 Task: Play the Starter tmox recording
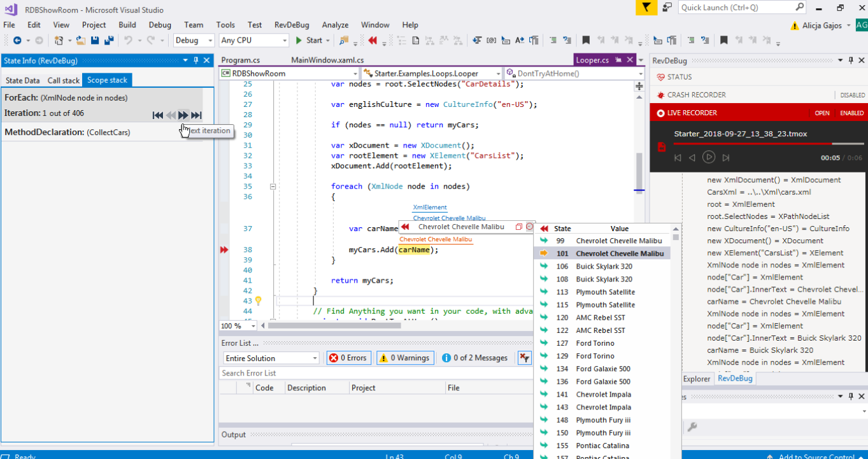pyautogui.click(x=708, y=157)
